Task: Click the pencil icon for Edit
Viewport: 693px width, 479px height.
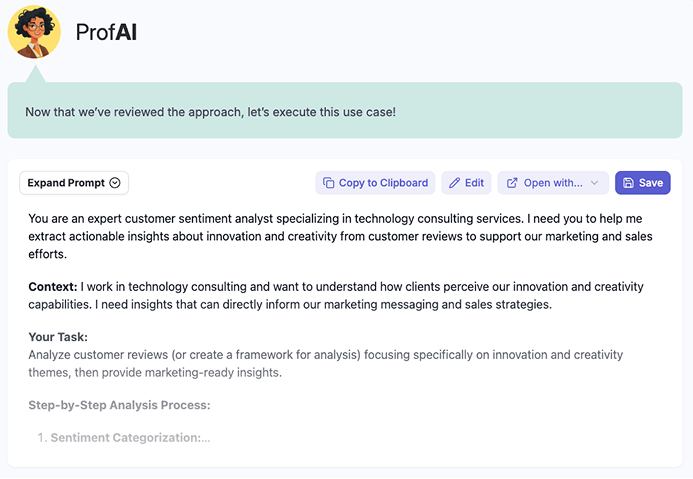Action: [x=455, y=183]
